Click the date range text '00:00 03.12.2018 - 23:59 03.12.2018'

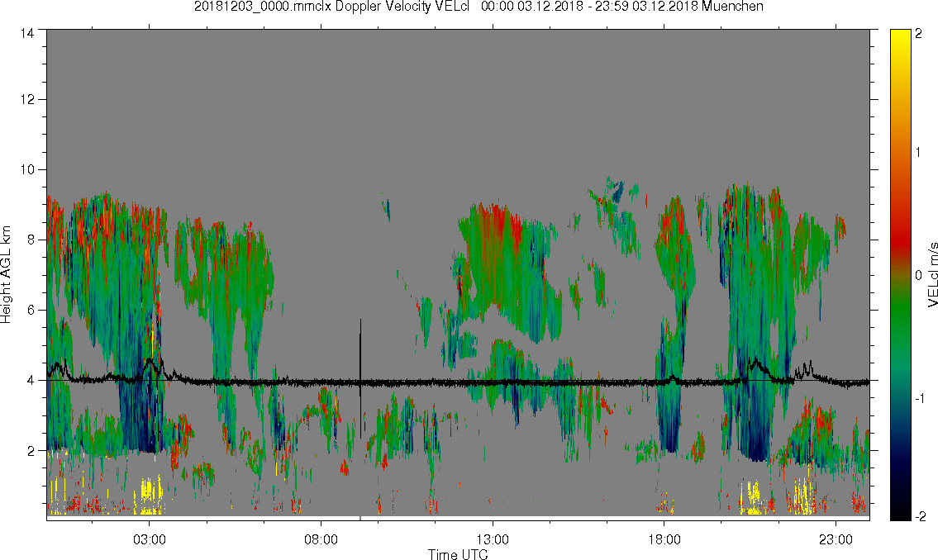click(588, 7)
